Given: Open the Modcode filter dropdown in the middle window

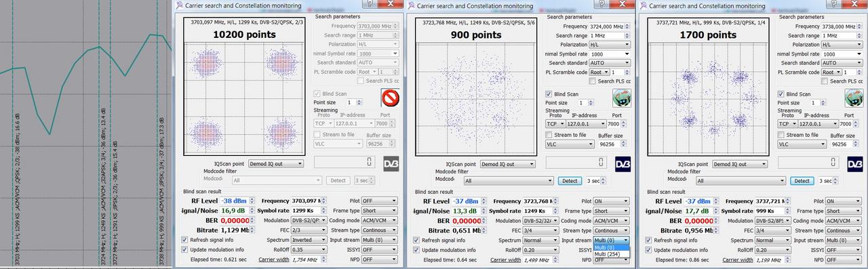Looking at the screenshot, I should click(x=509, y=181).
